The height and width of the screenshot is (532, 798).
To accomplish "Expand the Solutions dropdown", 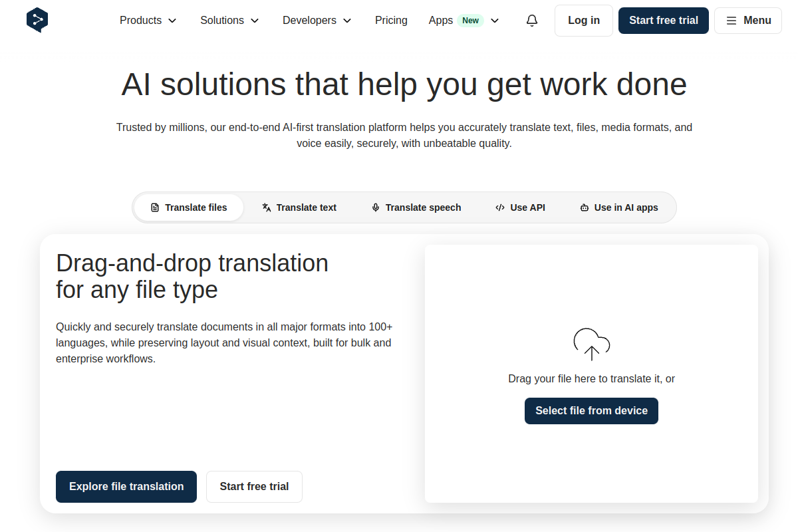I will point(229,21).
